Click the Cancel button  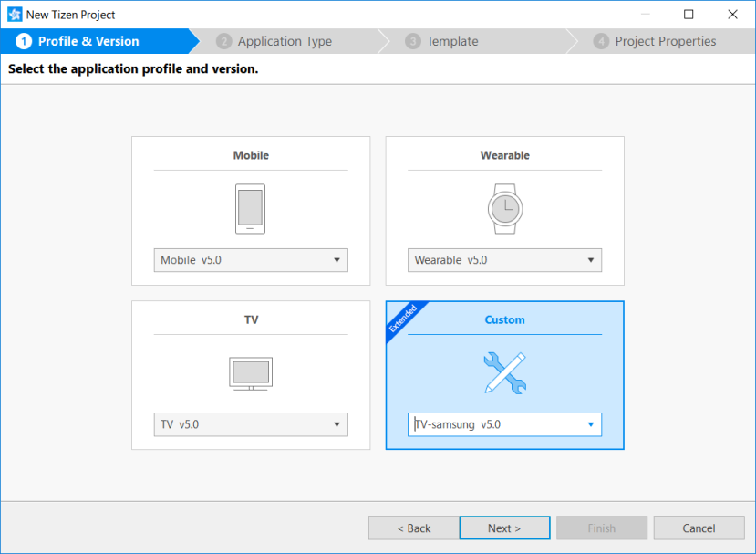point(699,528)
